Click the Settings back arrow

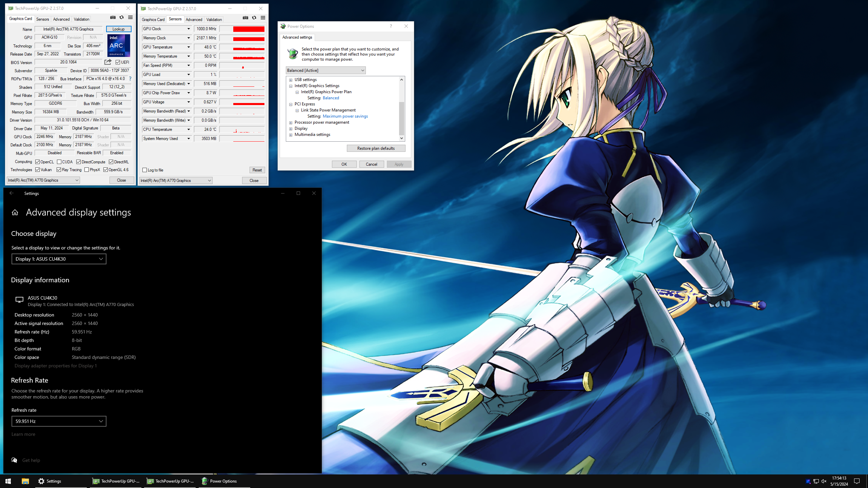pos(12,193)
